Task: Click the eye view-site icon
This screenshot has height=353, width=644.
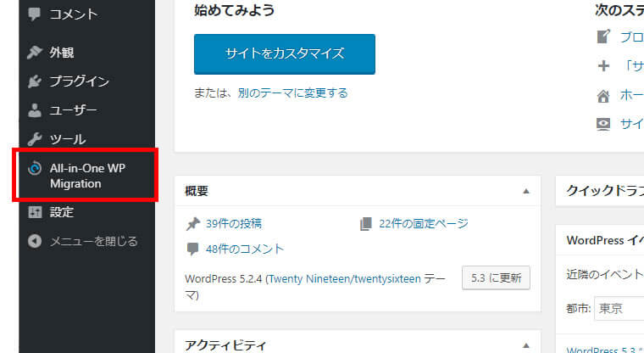Action: (x=603, y=124)
